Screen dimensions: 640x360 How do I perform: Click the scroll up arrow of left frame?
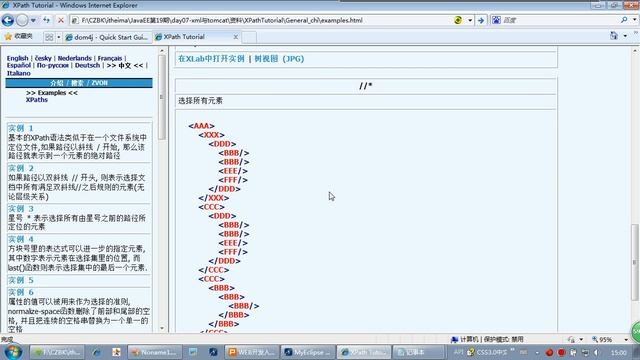point(162,51)
